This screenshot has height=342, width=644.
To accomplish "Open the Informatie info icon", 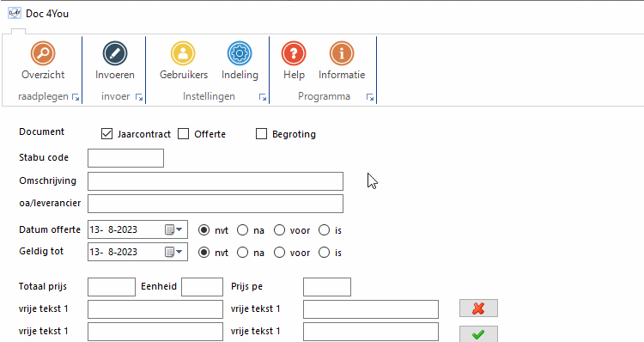I will [x=342, y=53].
